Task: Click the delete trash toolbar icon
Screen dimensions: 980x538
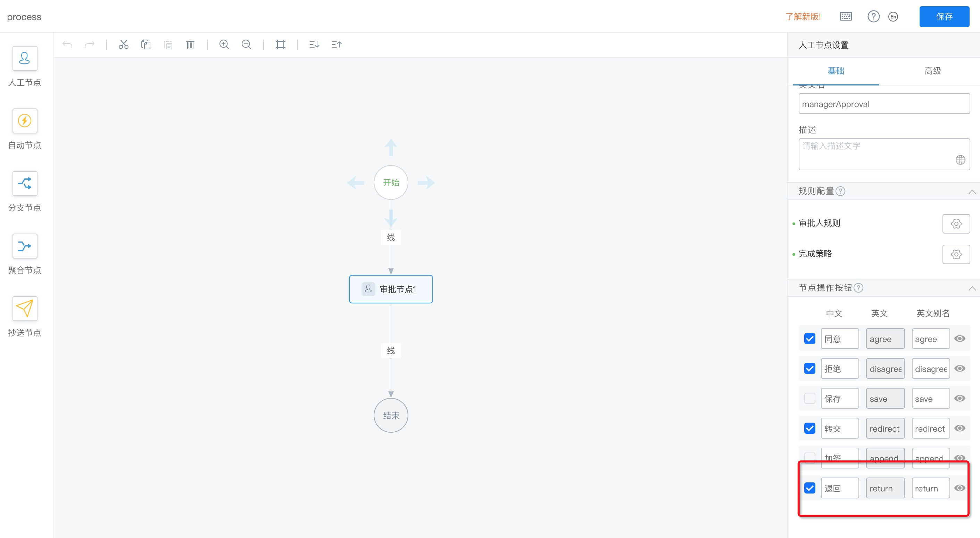Action: (x=190, y=44)
